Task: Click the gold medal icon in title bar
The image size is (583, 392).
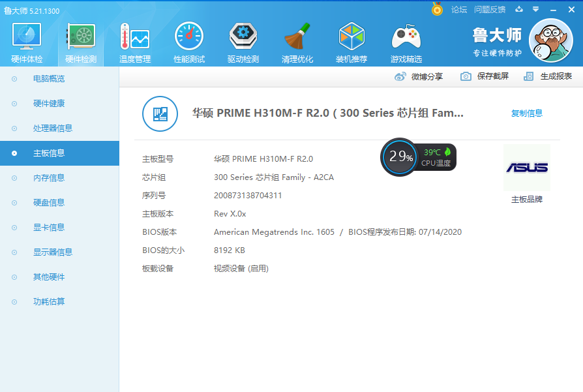Action: [x=437, y=9]
